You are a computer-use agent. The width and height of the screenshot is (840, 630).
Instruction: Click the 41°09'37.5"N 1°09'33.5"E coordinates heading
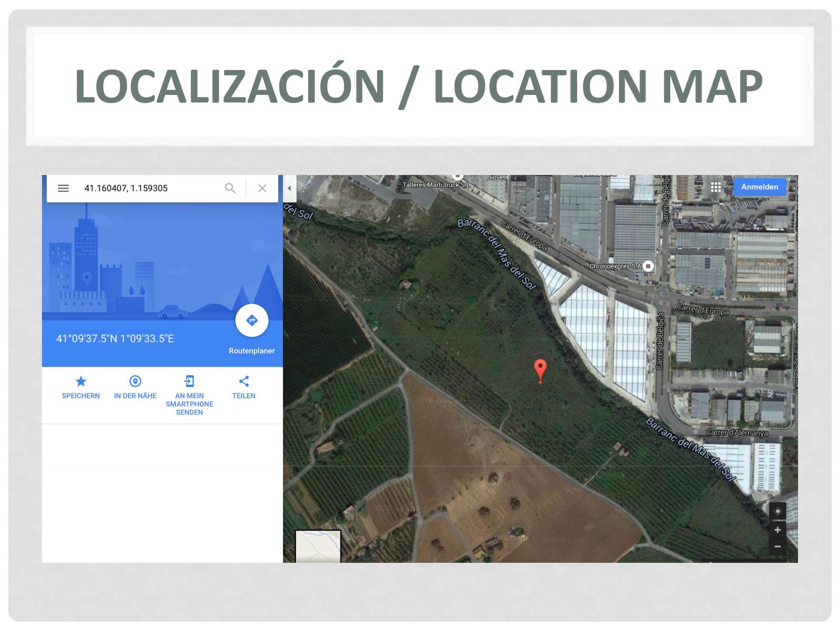point(115,339)
